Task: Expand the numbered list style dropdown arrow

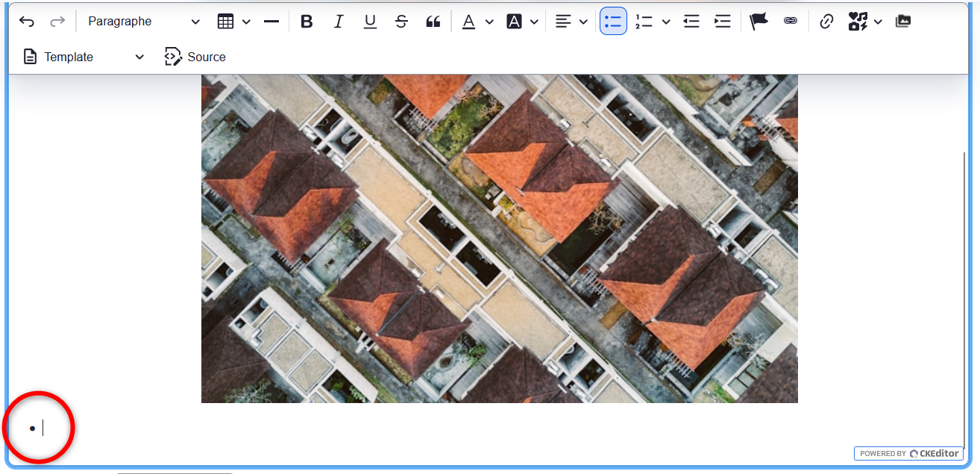Action: click(666, 22)
